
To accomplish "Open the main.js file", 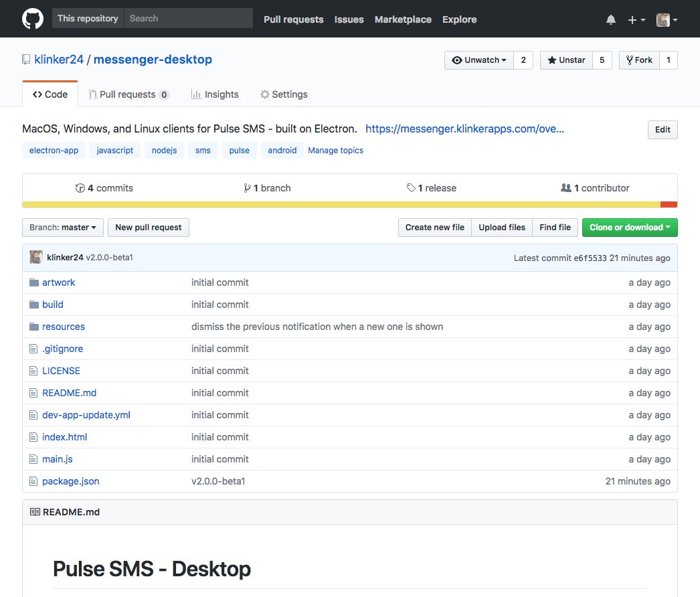I will (57, 460).
